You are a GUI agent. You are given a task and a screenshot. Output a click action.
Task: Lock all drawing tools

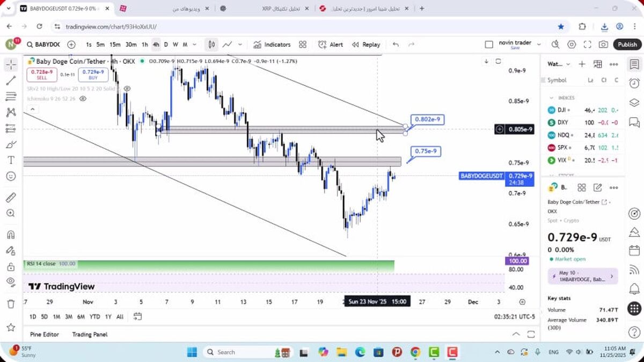coord(11,266)
